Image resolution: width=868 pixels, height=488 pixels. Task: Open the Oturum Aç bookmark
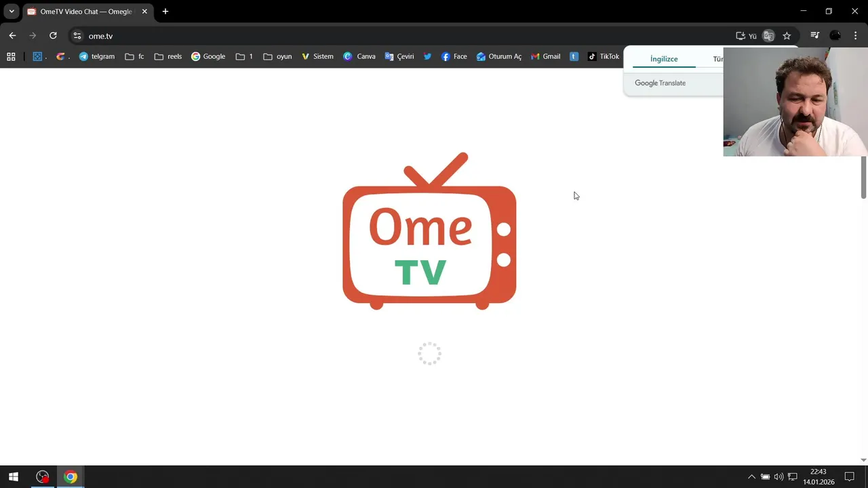499,56
